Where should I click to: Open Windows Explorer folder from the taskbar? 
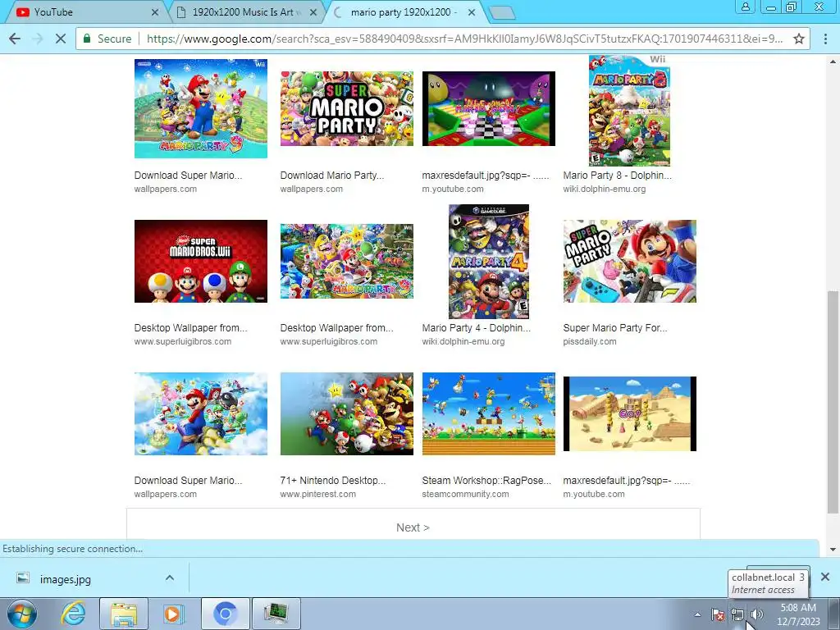(124, 614)
